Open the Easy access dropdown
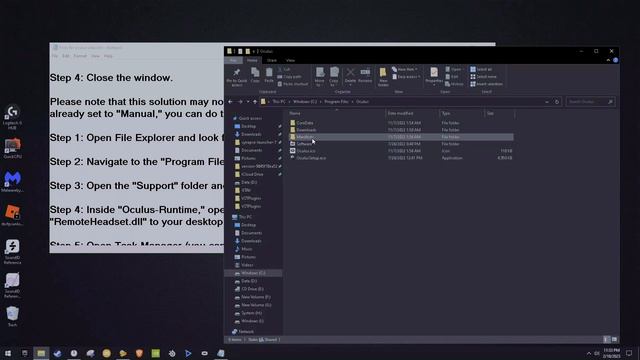The height and width of the screenshot is (360, 640). tap(406, 77)
